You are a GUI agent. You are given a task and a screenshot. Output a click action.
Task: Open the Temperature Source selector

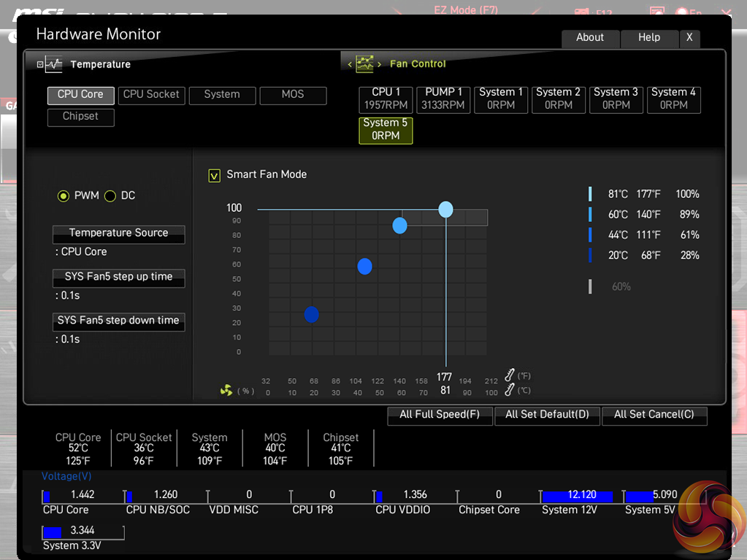coord(118,234)
